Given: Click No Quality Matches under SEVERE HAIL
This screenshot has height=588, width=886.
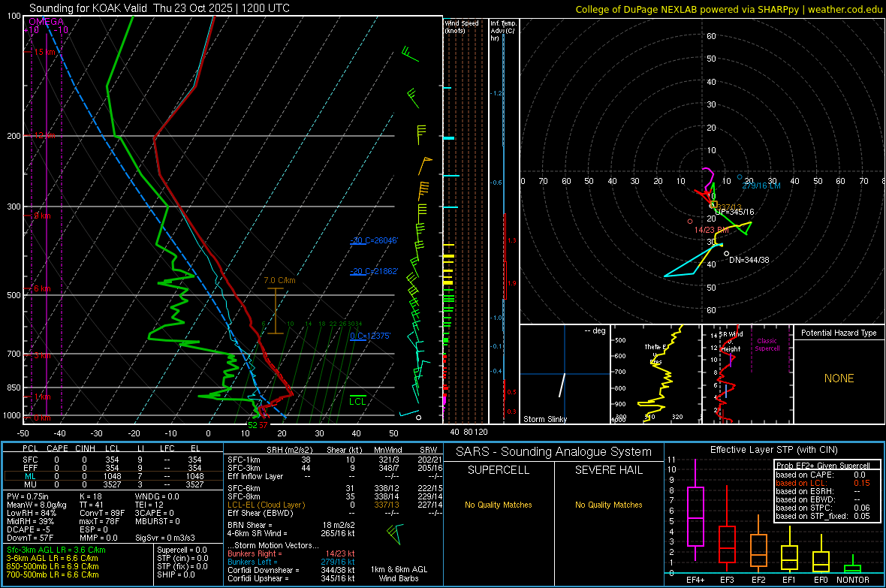Looking at the screenshot, I should [608, 505].
